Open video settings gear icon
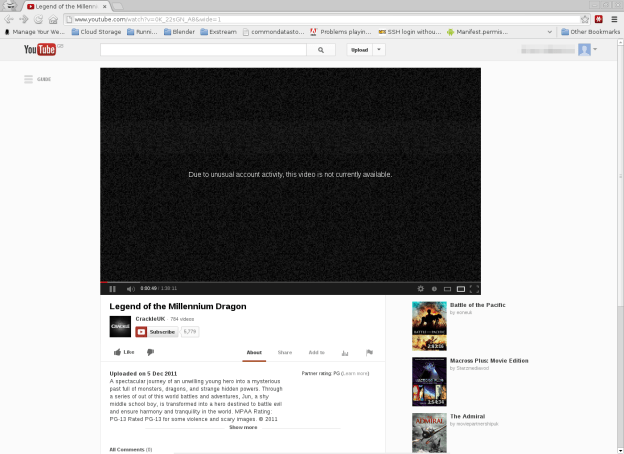Image resolution: width=624 pixels, height=454 pixels. tap(421, 289)
